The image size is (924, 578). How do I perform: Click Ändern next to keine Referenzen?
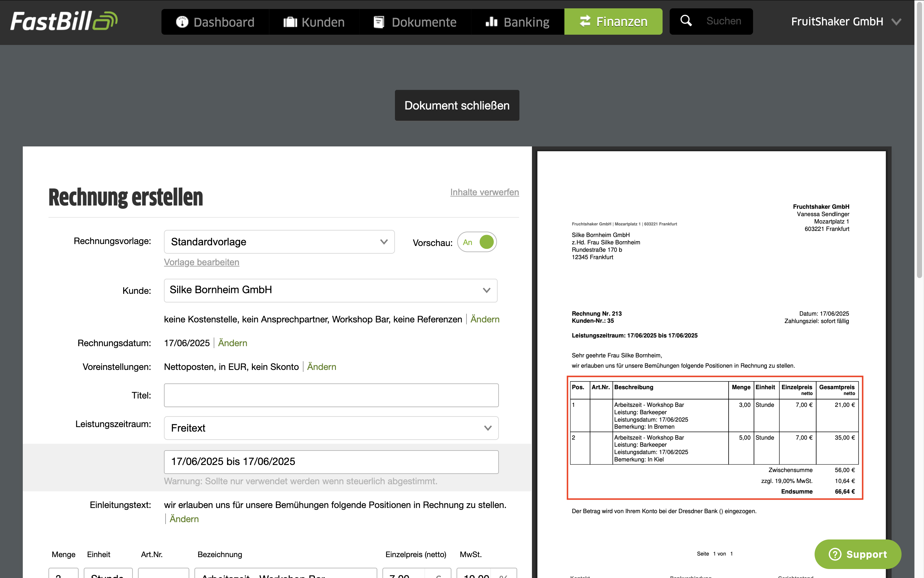click(x=485, y=319)
